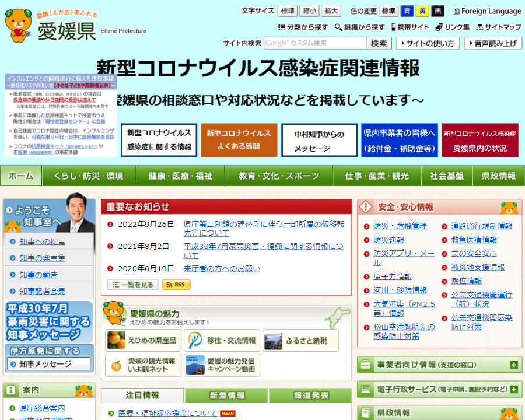
Task: Set color scheme to blue (青)
Action: [x=407, y=11]
